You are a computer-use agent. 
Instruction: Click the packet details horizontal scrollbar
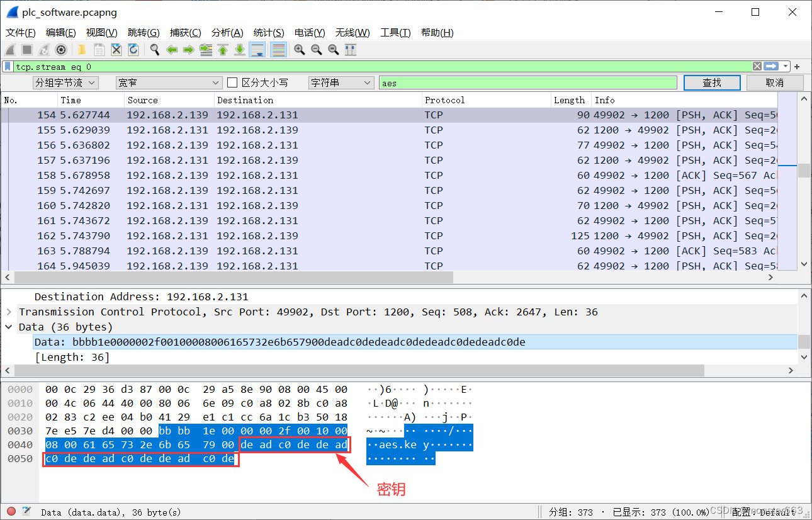pyautogui.click(x=359, y=370)
